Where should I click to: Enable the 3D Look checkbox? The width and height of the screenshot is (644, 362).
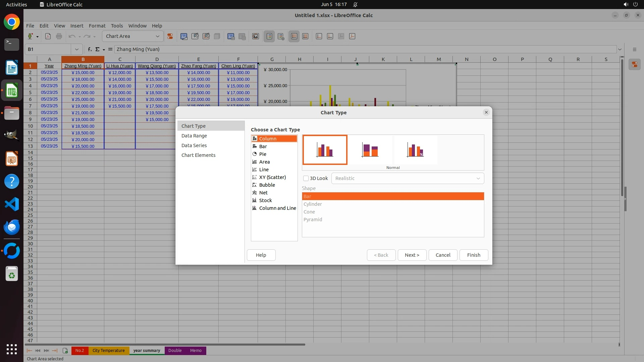306,178
